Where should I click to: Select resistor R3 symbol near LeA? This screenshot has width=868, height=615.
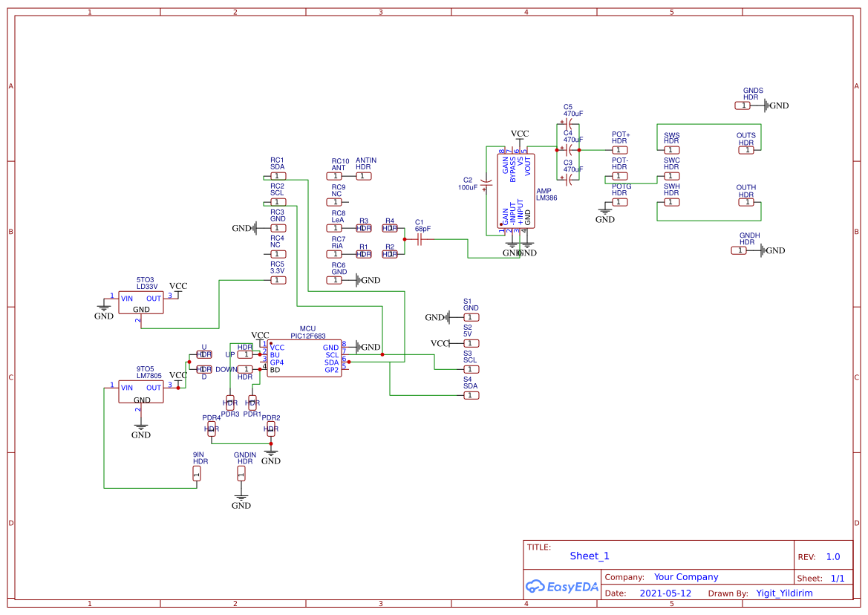[x=363, y=228]
